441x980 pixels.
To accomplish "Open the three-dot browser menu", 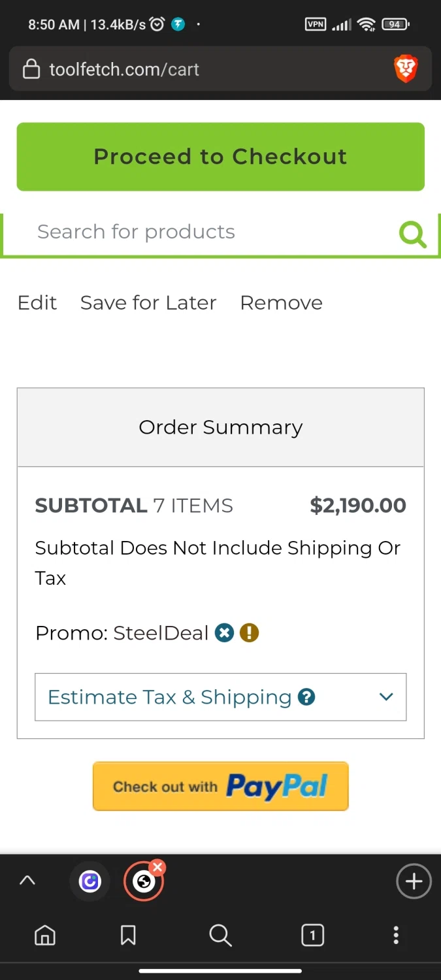I will click(395, 936).
